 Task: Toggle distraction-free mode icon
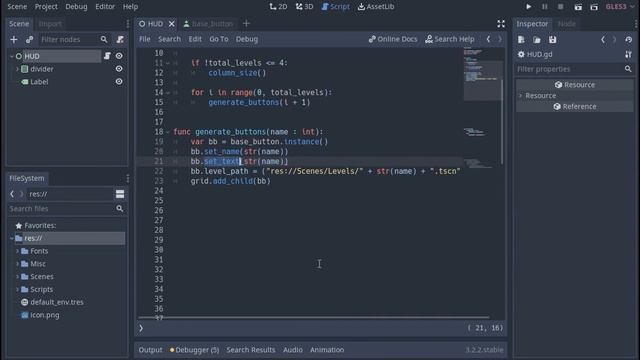[501, 24]
